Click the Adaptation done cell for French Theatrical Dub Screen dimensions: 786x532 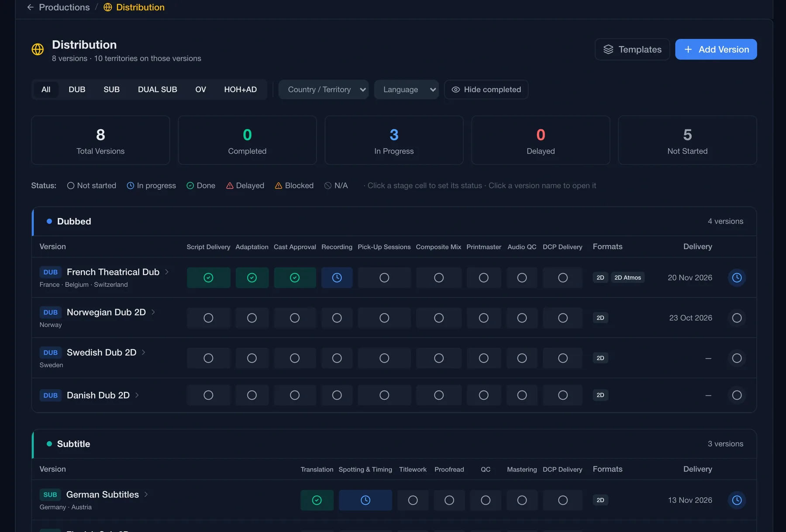pyautogui.click(x=252, y=278)
